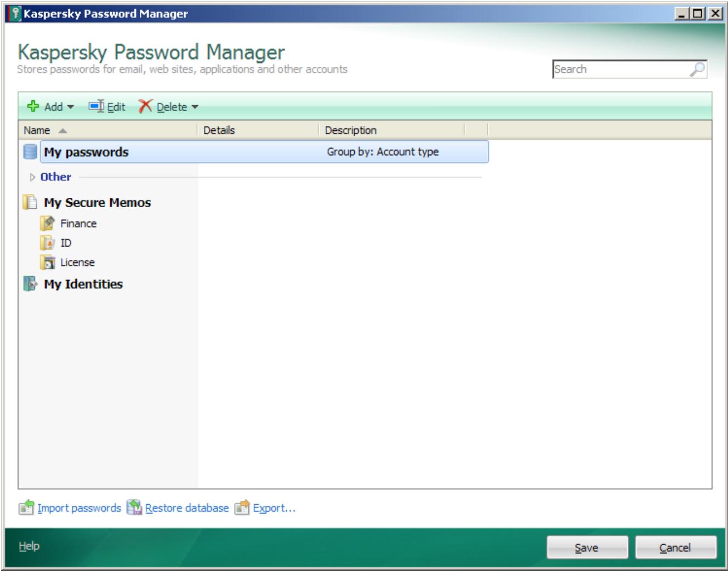Maximize the Kaspersky Password Manager window
The height and width of the screenshot is (571, 728).
(698, 13)
